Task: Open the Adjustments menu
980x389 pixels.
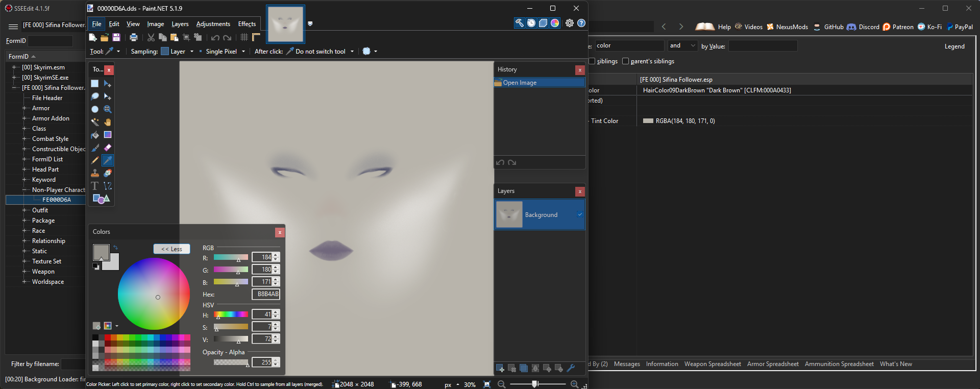Action: pyautogui.click(x=213, y=24)
